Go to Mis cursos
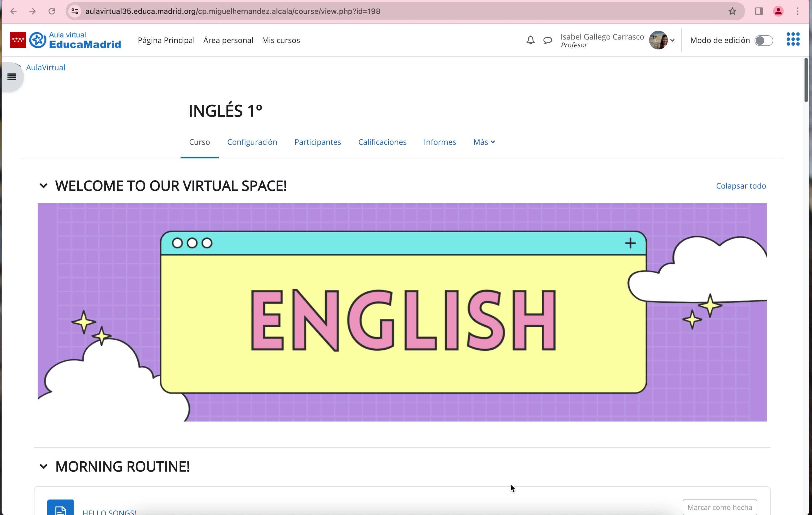The width and height of the screenshot is (812, 515). (x=280, y=40)
